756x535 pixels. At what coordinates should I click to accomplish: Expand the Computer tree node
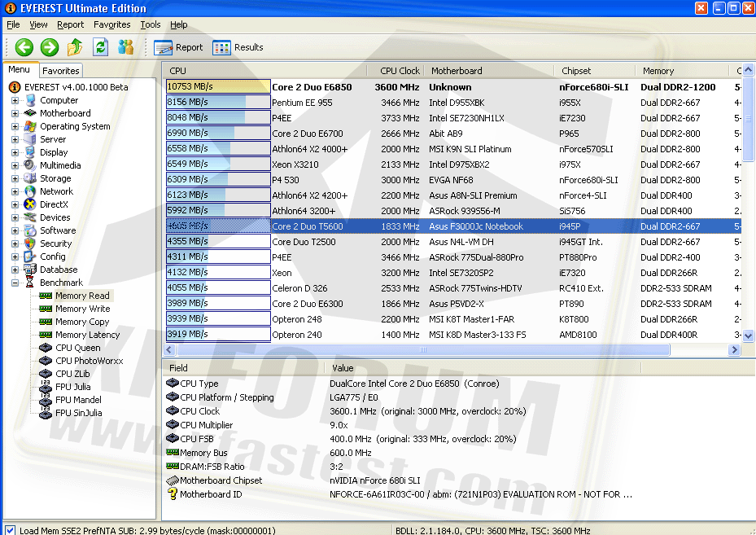(15, 100)
